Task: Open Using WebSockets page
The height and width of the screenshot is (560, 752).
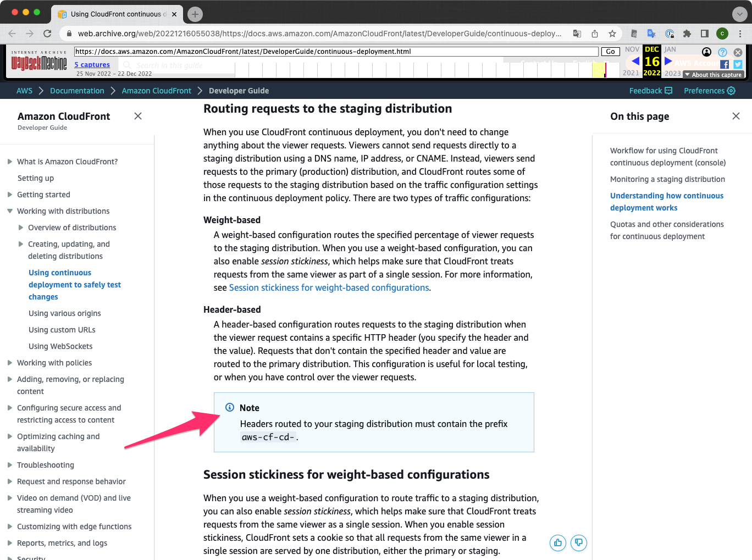Action: point(60,346)
